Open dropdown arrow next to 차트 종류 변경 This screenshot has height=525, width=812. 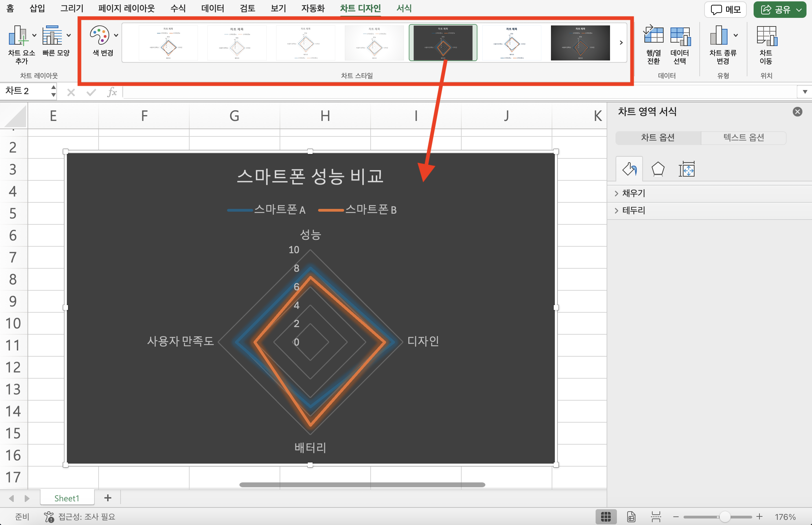coord(736,35)
